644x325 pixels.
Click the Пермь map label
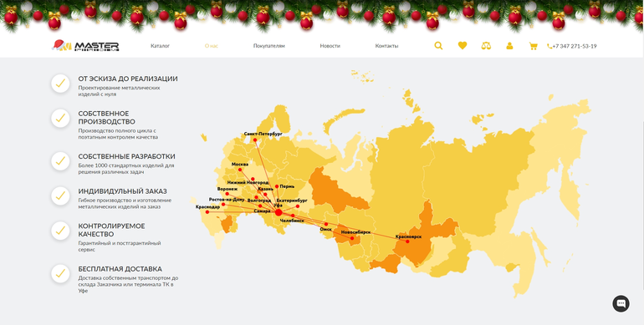[x=287, y=186]
